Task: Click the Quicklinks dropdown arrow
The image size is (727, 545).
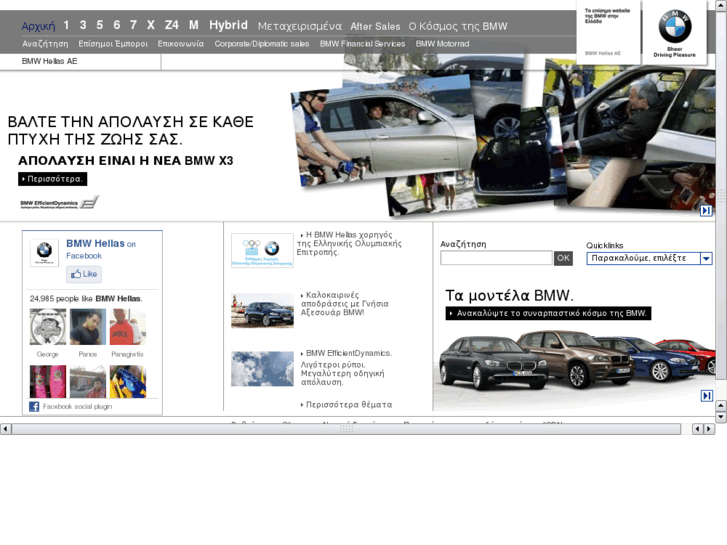Action: 706,258
